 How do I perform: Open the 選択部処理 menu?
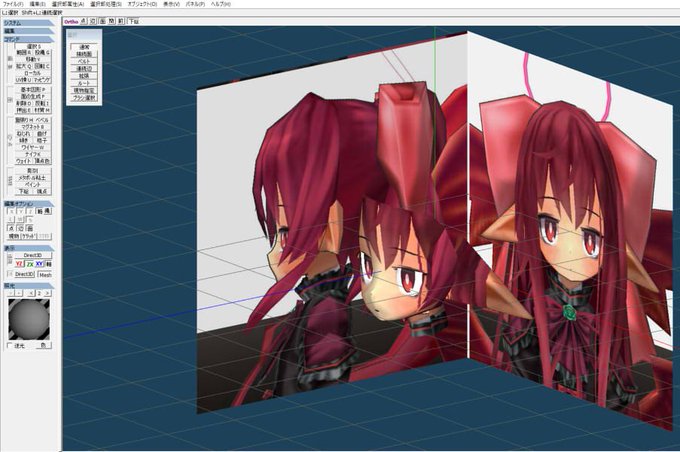click(x=105, y=4)
